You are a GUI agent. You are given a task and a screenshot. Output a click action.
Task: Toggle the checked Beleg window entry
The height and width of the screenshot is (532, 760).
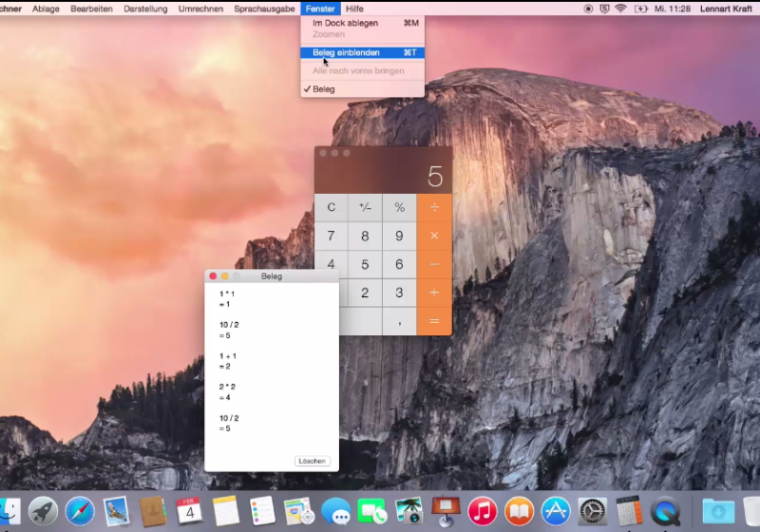324,89
